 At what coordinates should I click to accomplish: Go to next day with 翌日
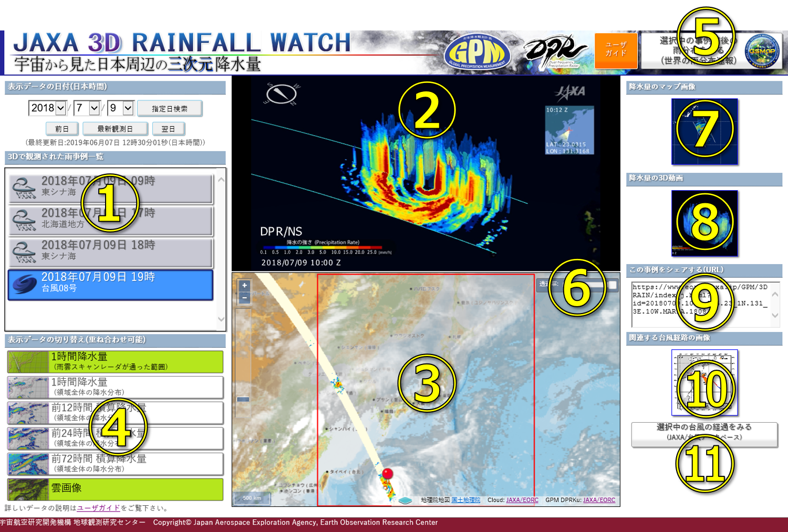click(x=169, y=129)
